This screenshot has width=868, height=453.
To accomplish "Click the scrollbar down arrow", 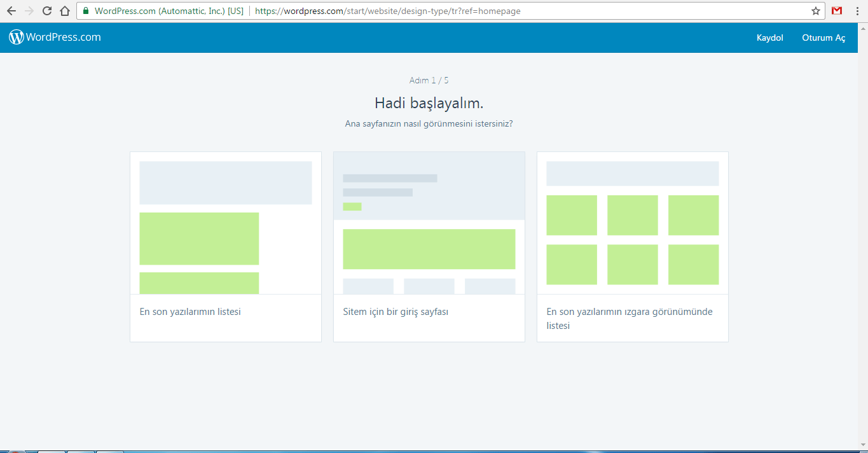I will [862, 445].
